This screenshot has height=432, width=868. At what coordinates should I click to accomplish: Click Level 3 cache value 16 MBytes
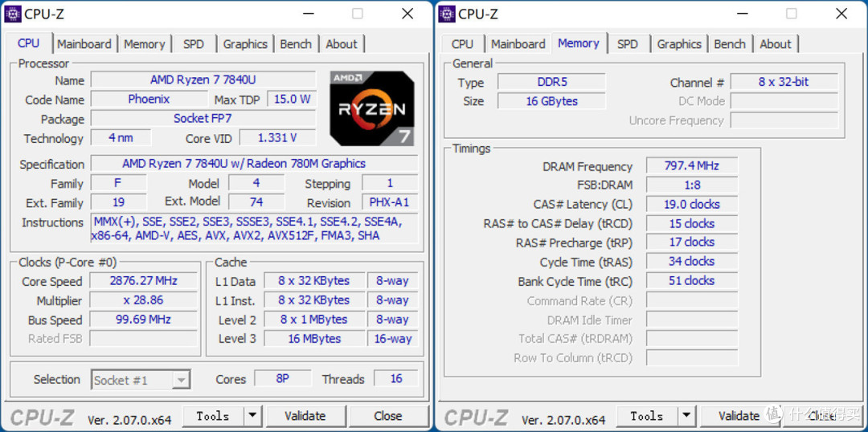[314, 339]
